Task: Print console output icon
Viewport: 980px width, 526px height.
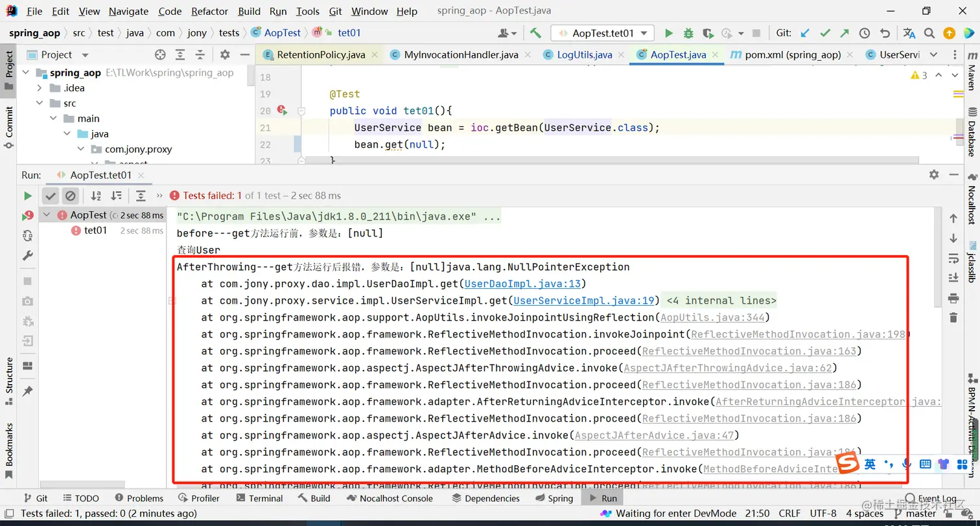Action: (953, 298)
